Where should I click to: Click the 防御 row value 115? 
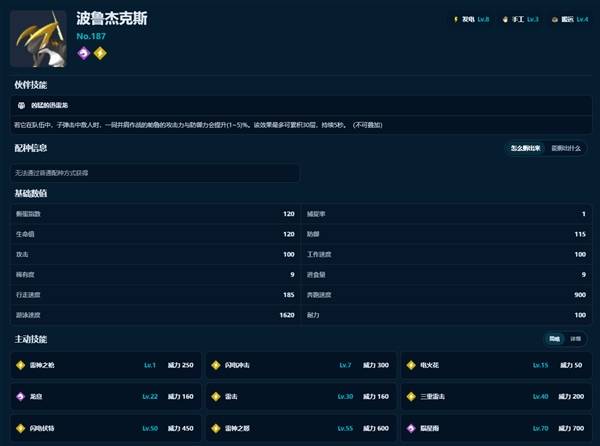tap(580, 234)
